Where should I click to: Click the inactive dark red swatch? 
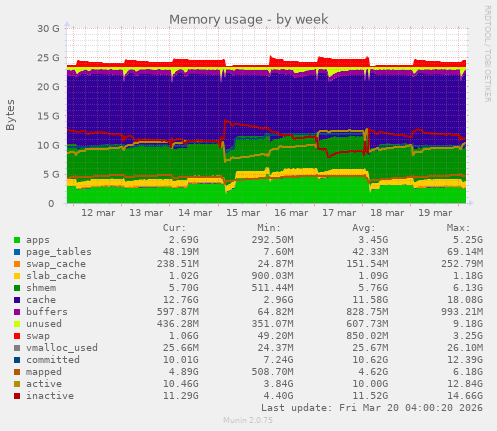click(17, 396)
